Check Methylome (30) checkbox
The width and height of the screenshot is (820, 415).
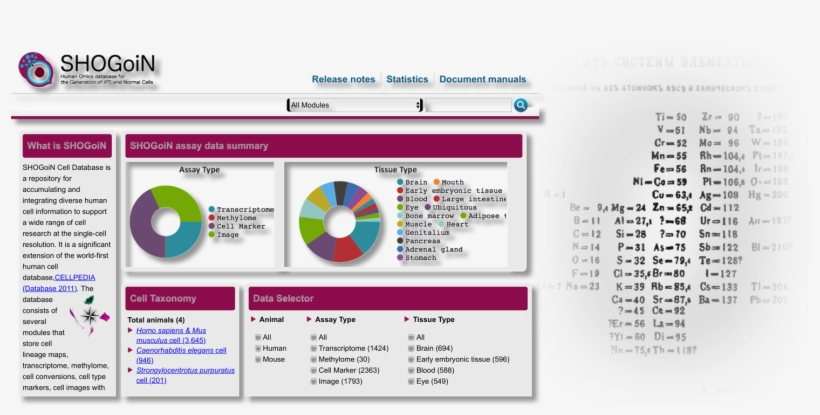(314, 360)
